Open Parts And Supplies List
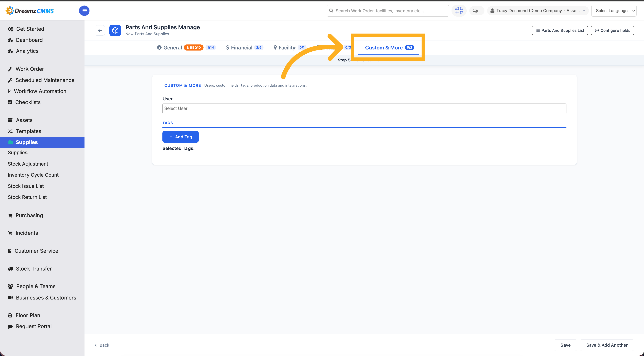This screenshot has width=644, height=356. click(x=560, y=30)
